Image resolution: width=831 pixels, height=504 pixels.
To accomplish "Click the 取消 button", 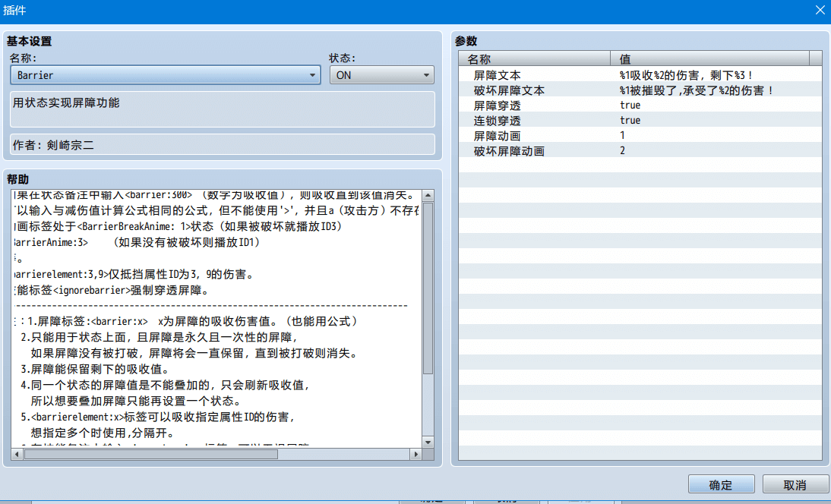I will [x=795, y=484].
